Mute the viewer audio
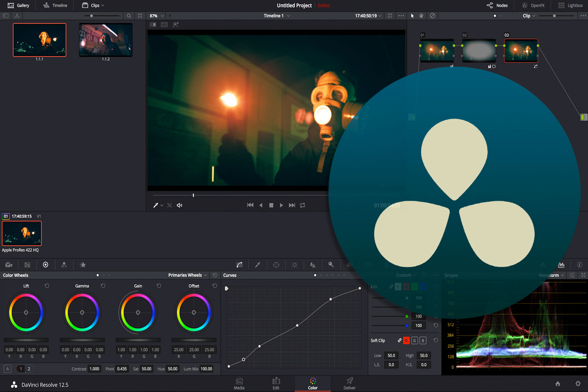 [179, 205]
